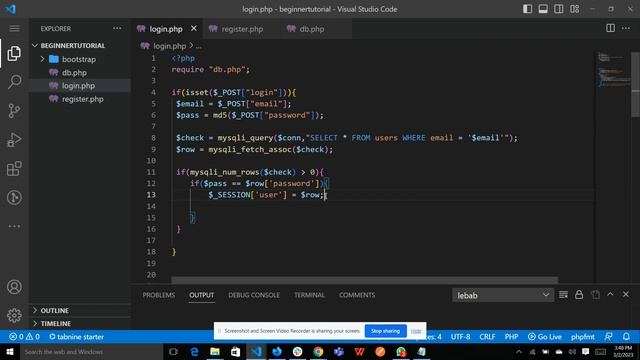The height and width of the screenshot is (360, 640).
Task: Open Microsoft Edge from the taskbar
Action: [194, 352]
